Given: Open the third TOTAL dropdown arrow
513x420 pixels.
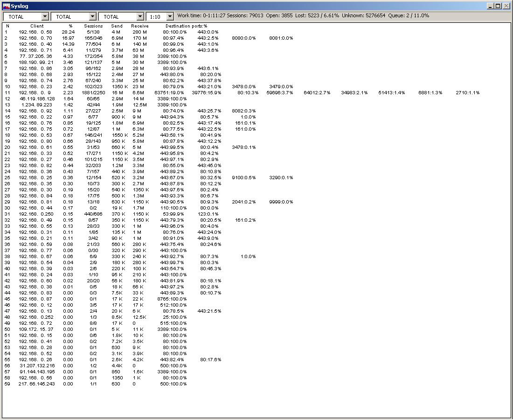Looking at the screenshot, I should 140,17.
